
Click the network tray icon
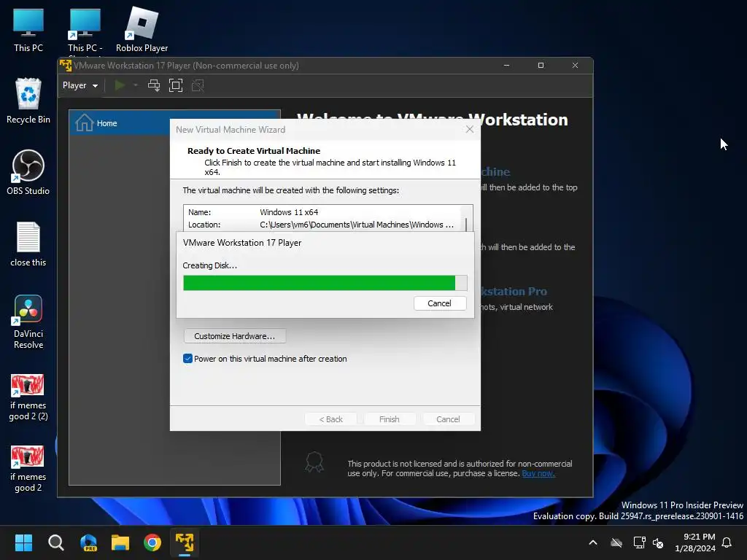pos(639,542)
